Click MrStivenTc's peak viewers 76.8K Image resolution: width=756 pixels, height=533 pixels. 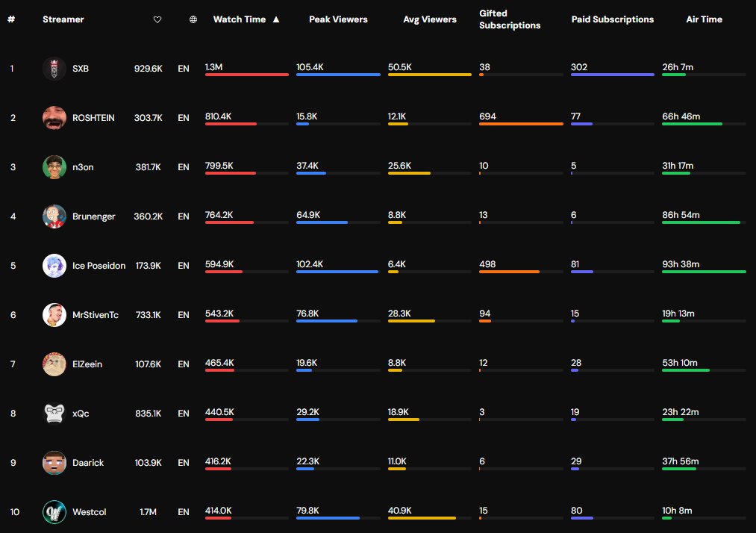[x=307, y=313]
